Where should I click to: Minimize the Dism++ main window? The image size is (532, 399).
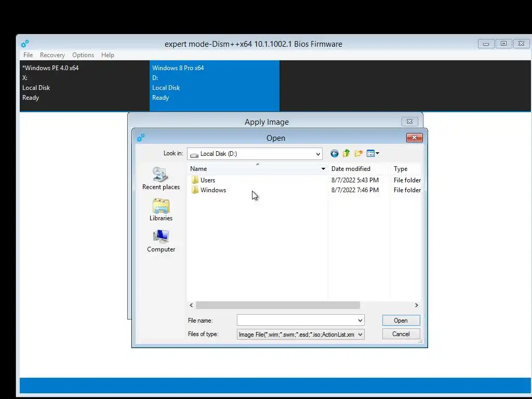click(x=486, y=44)
